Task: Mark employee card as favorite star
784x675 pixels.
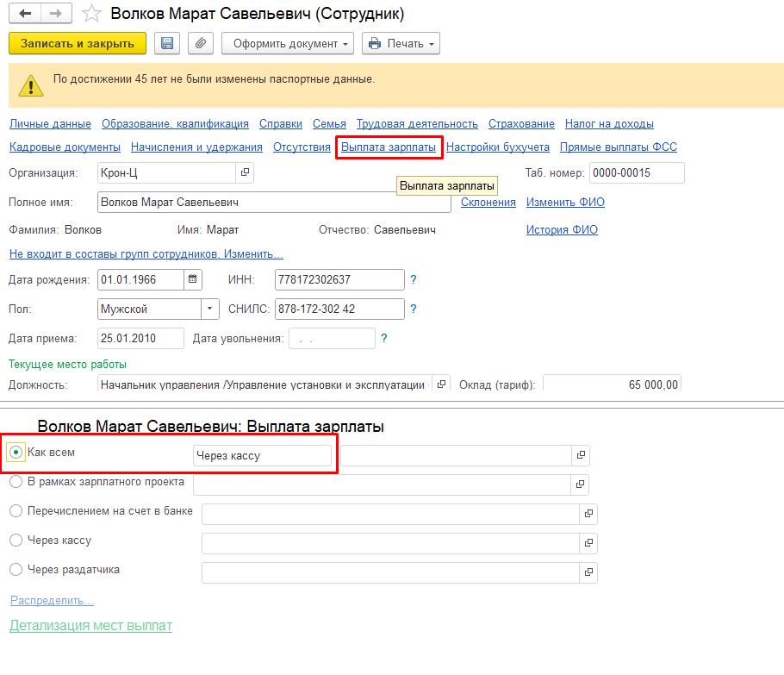Action: (91, 14)
